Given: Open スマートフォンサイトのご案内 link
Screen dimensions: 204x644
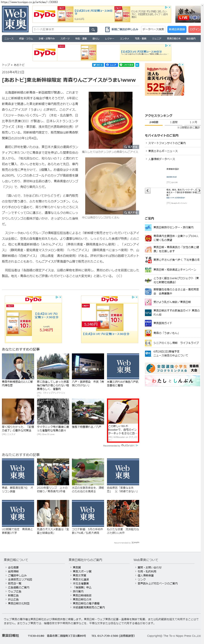Looking at the screenshot, I should 167,143.
